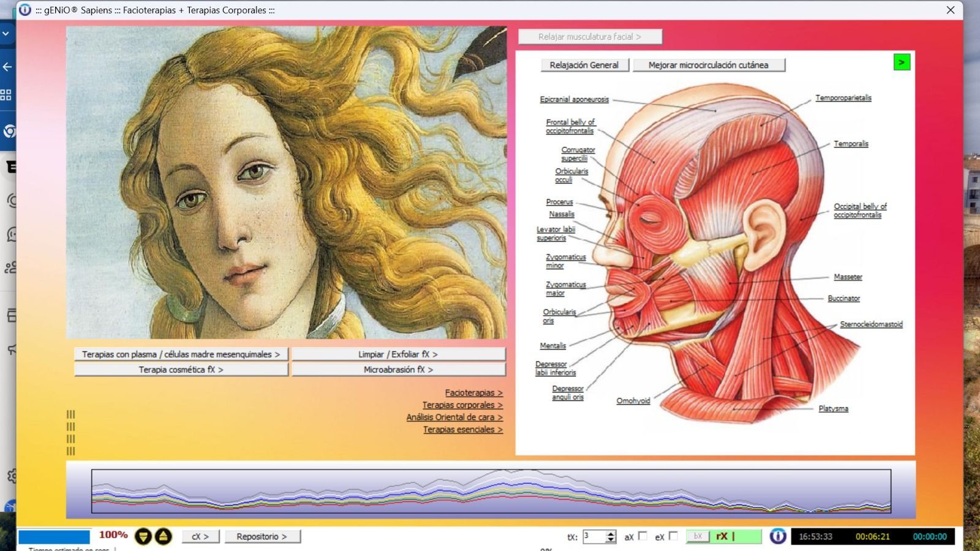Open the Repositorio > button
980x551 pixels.
click(262, 536)
